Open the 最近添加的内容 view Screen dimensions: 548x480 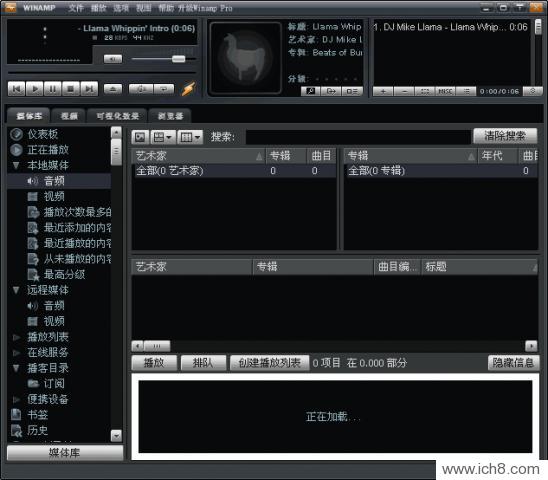click(77, 228)
